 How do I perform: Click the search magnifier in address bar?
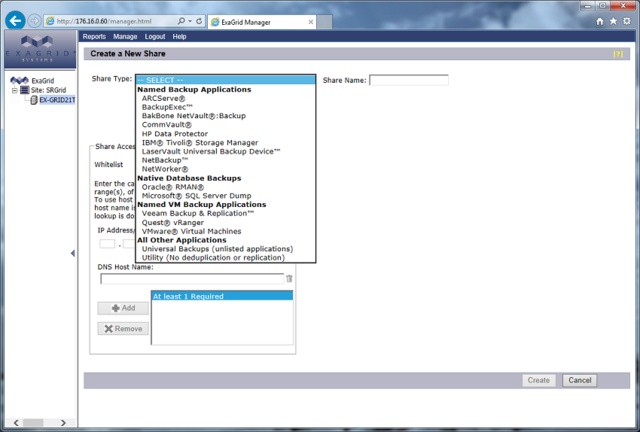[x=181, y=21]
